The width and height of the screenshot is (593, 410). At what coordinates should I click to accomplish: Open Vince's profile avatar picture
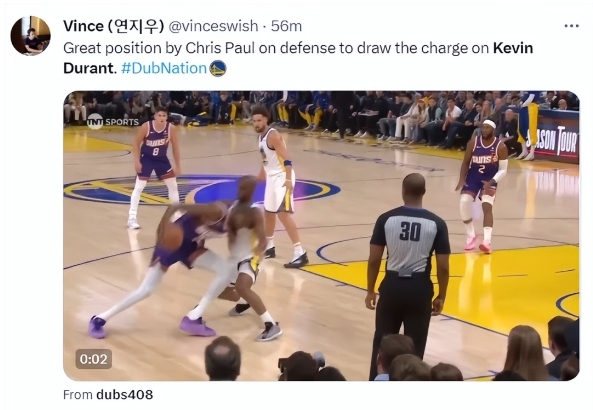coord(30,36)
